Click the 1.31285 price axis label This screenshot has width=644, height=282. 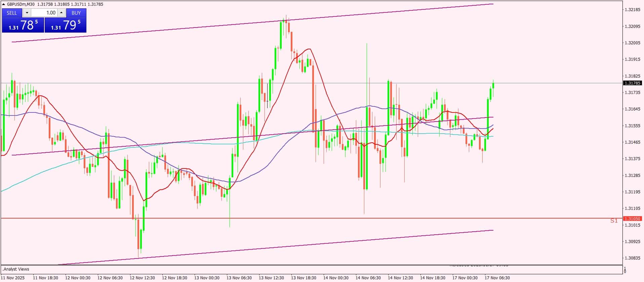[x=632, y=176]
